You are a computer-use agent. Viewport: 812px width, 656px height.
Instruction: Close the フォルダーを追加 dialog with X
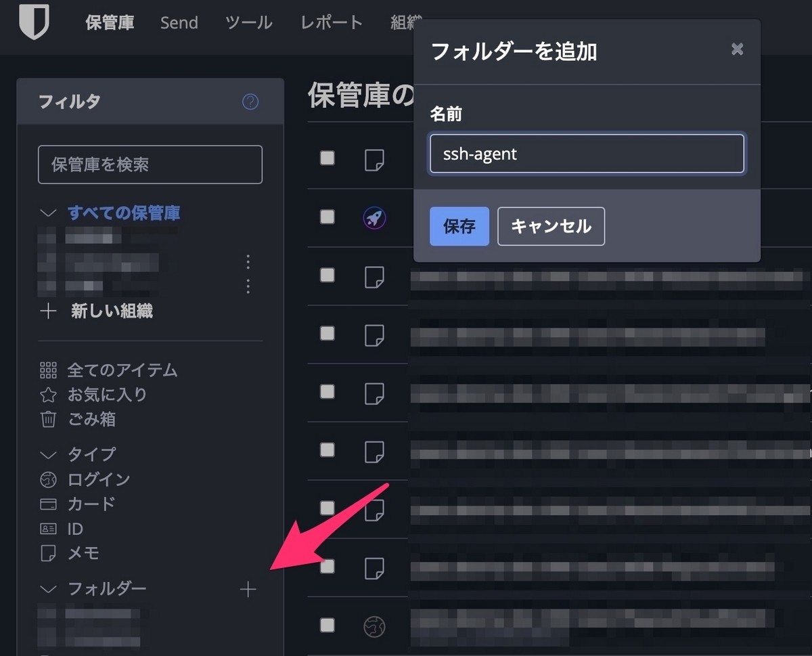point(738,49)
